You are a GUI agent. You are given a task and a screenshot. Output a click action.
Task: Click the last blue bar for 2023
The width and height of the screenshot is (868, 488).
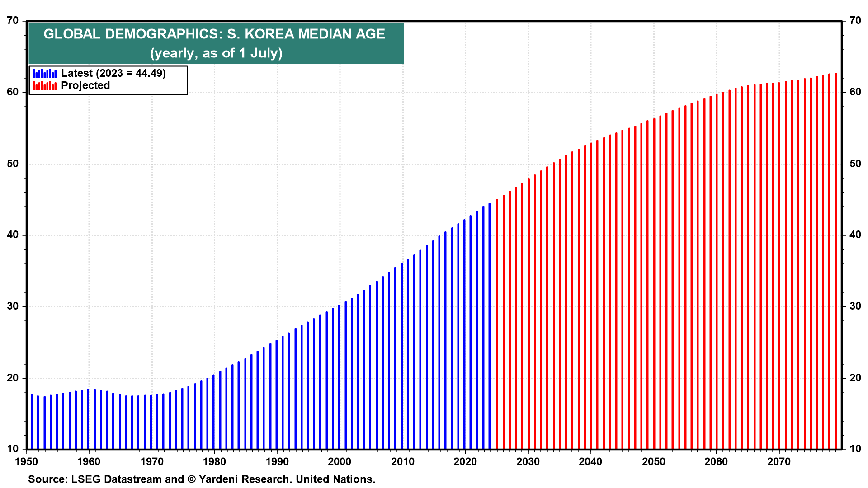(490, 325)
